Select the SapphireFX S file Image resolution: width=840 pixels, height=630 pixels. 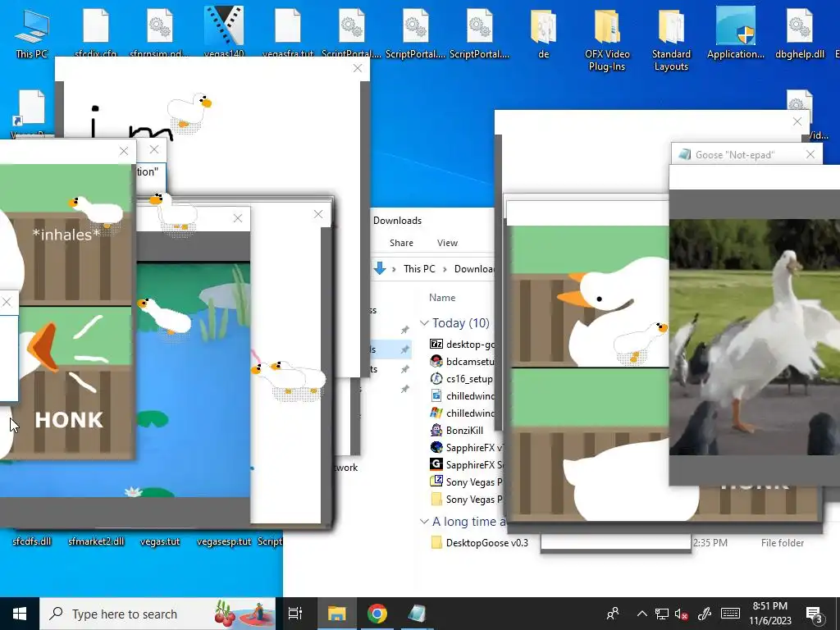(x=467, y=464)
